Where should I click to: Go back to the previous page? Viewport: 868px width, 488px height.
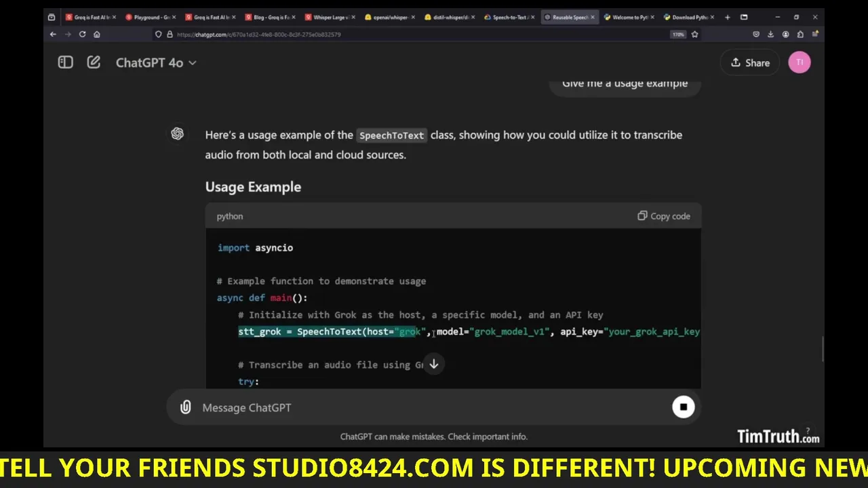pos(53,35)
